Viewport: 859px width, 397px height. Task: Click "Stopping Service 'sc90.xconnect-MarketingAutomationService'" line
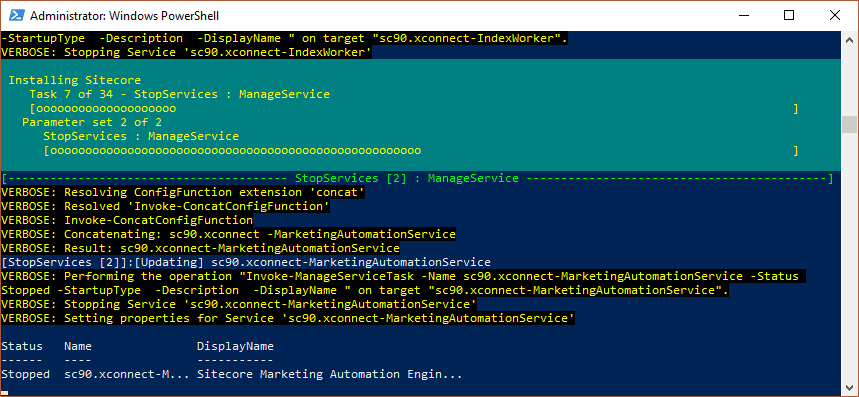[x=239, y=304]
